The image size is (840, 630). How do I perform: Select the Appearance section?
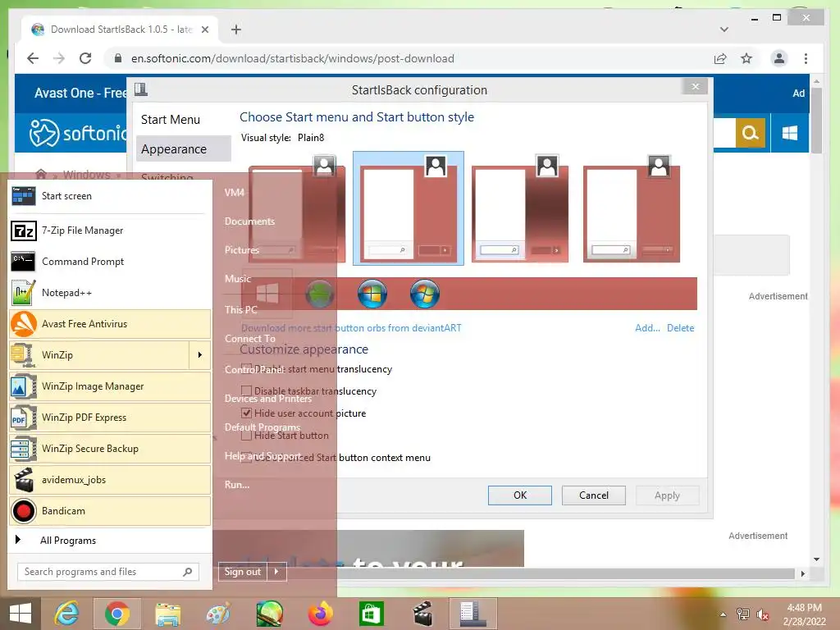184,149
